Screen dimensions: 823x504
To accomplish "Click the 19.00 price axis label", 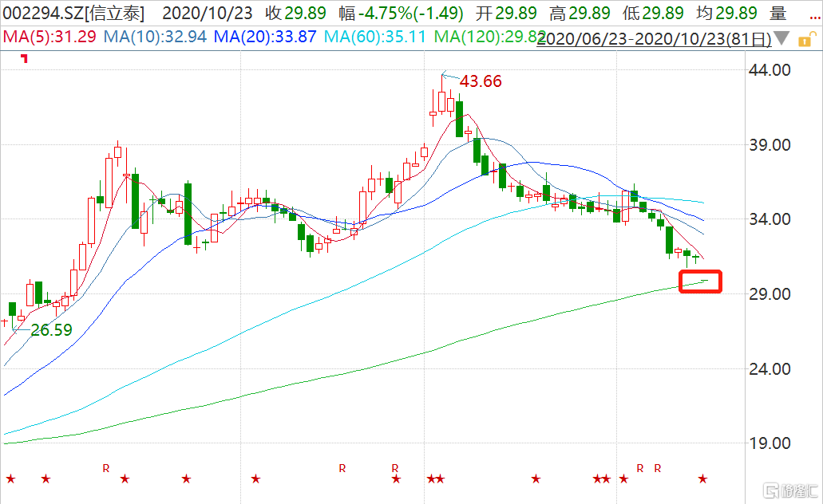I will [x=770, y=443].
